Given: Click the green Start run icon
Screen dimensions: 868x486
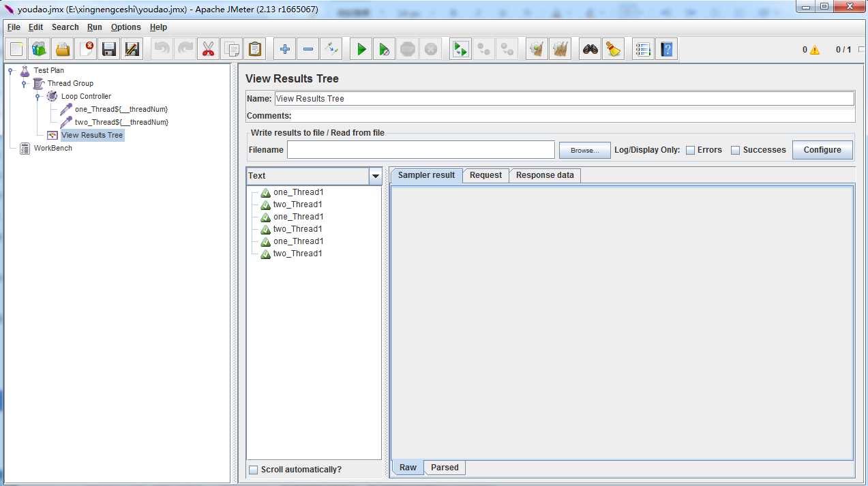Looking at the screenshot, I should [x=361, y=49].
